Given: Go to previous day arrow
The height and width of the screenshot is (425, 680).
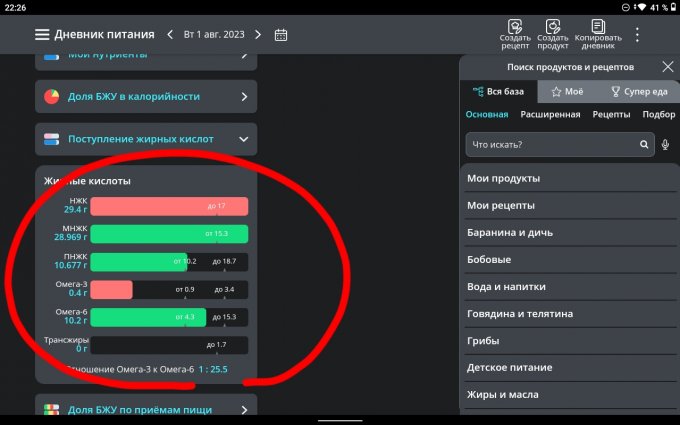Looking at the screenshot, I should (169, 34).
